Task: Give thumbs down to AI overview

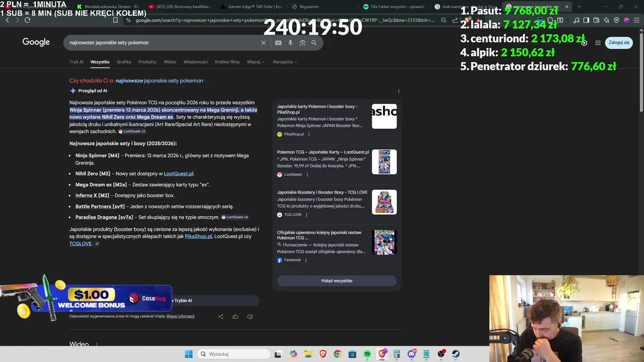Action: (x=250, y=316)
